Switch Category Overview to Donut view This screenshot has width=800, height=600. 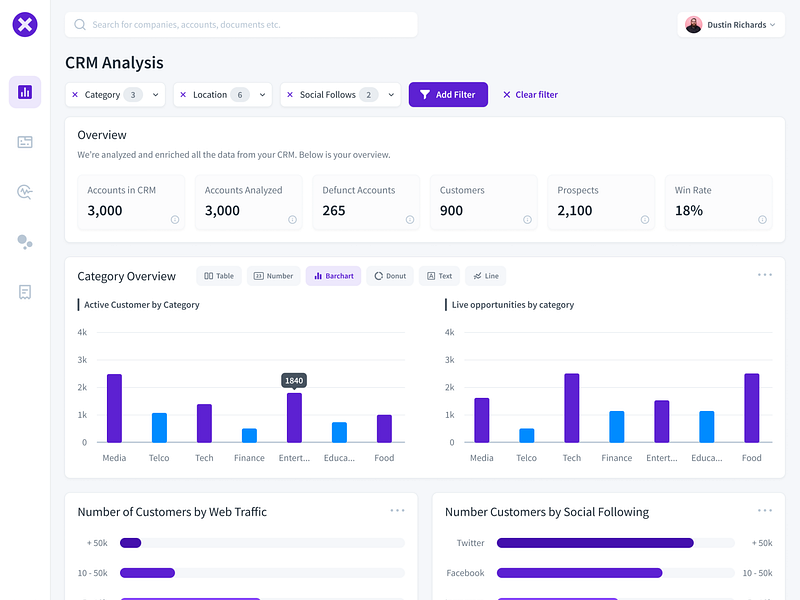click(x=389, y=275)
